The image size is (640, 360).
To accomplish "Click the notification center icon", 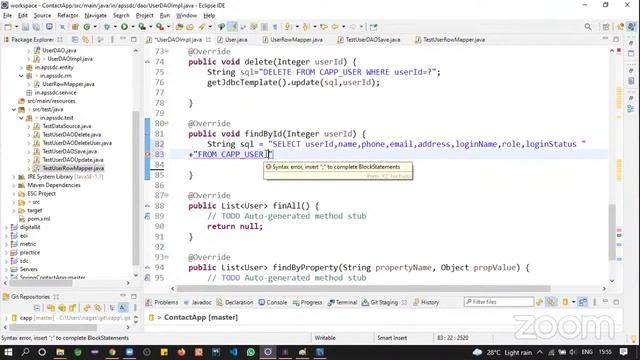I will 623,352.
